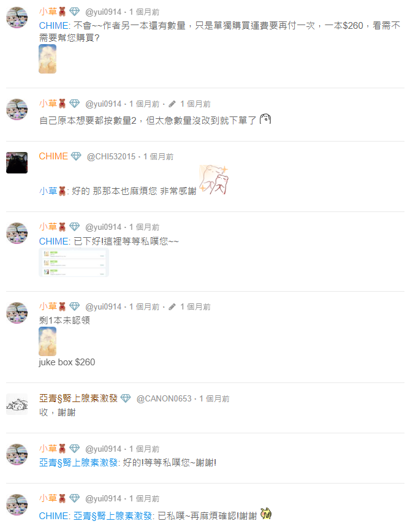Viewport: 410px width, 532px height.
Task: Click CHIME's black cat avatar
Action: 17,163
